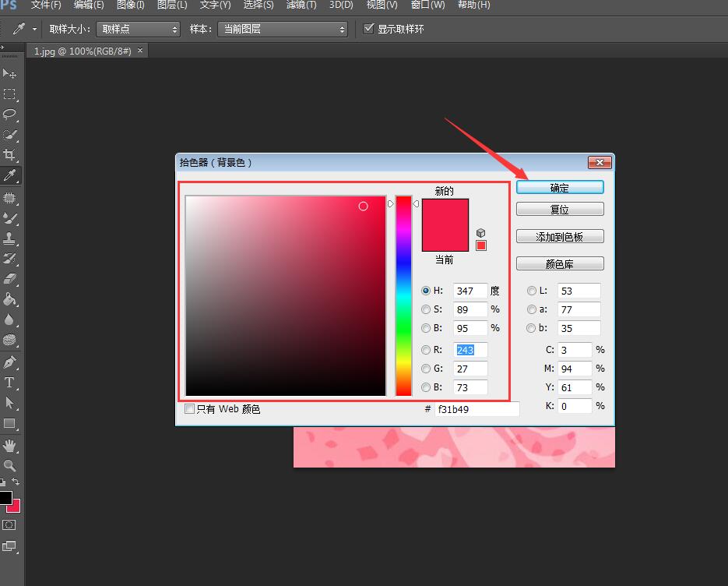This screenshot has height=586, width=728.
Task: Select the Eyedropper tool in toolbox
Action: (9, 175)
